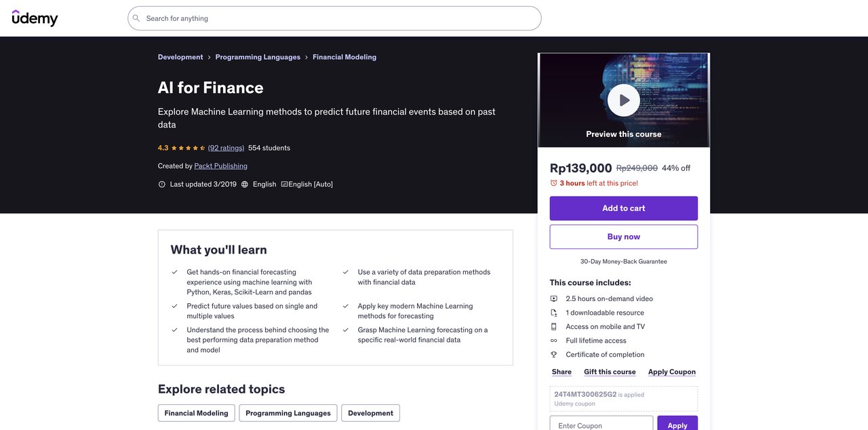Click the Explore related topics heading
The height and width of the screenshot is (430, 868).
tap(221, 389)
